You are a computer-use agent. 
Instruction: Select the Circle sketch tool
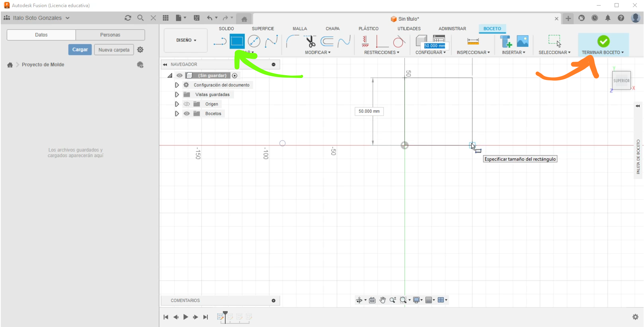(254, 41)
